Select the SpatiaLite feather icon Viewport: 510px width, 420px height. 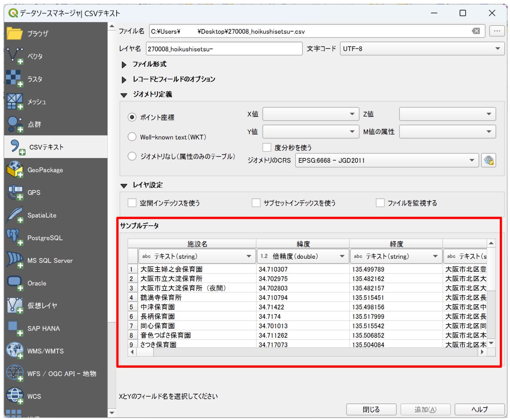point(15,215)
